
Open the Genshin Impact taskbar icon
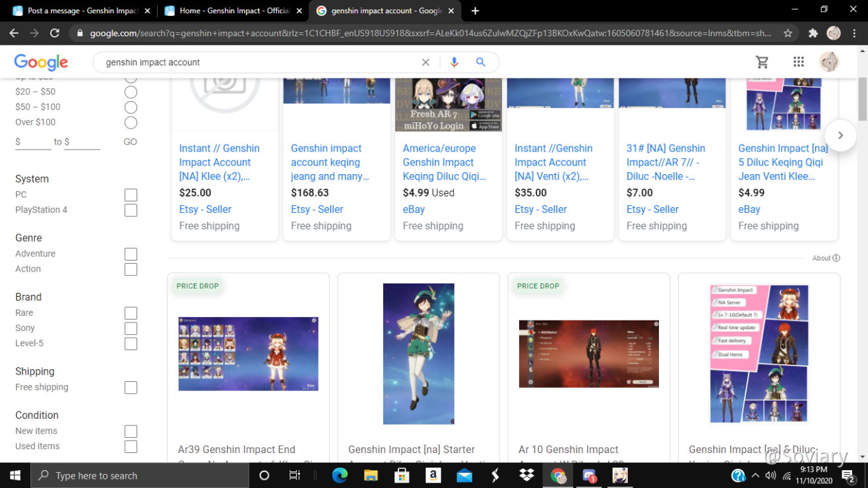click(x=620, y=475)
